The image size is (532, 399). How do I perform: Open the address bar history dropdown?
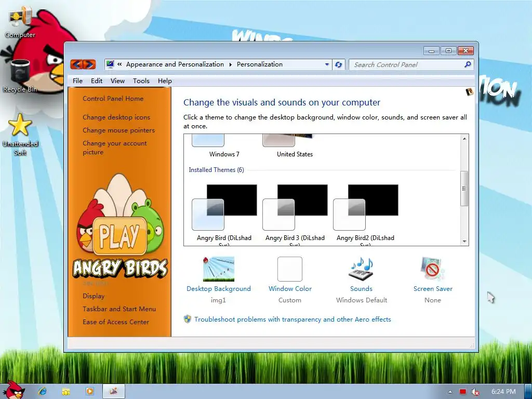[327, 64]
